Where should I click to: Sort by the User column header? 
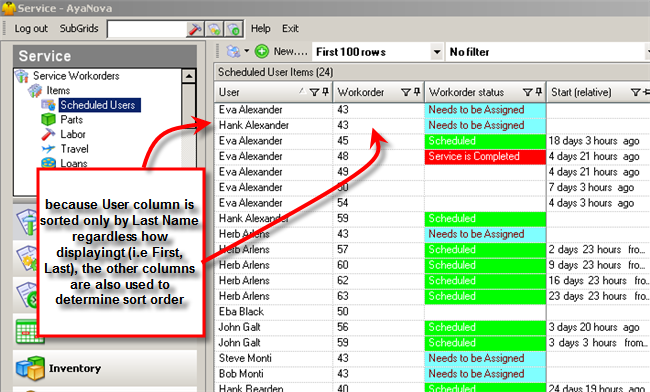(x=229, y=92)
